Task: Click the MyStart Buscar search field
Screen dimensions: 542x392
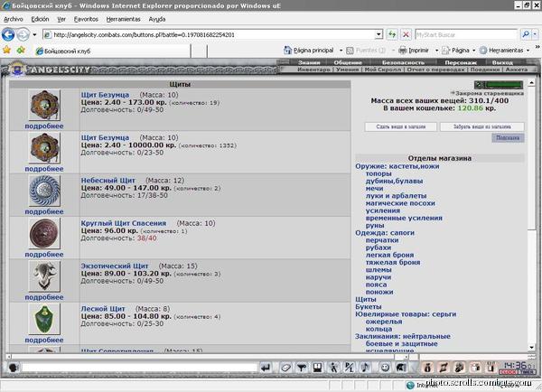Action: [466, 34]
